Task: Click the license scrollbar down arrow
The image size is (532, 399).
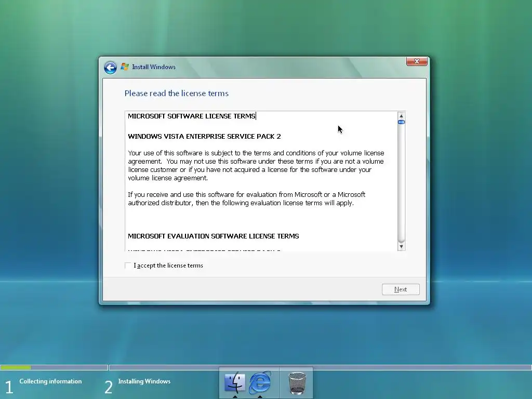Action: pos(401,247)
